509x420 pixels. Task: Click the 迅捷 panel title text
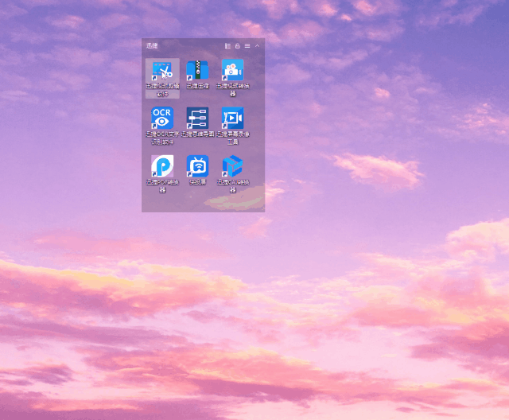point(152,46)
